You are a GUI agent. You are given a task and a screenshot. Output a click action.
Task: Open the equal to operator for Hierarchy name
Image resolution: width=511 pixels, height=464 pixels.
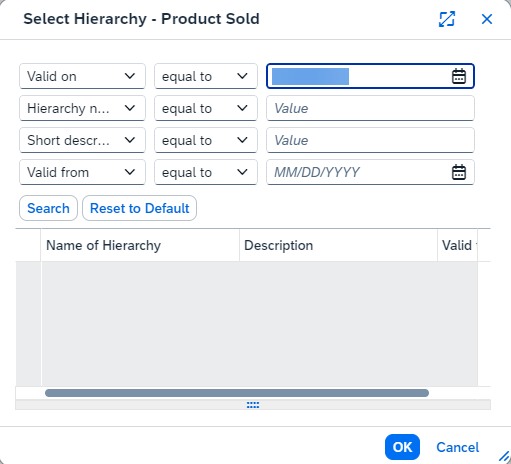tap(206, 108)
